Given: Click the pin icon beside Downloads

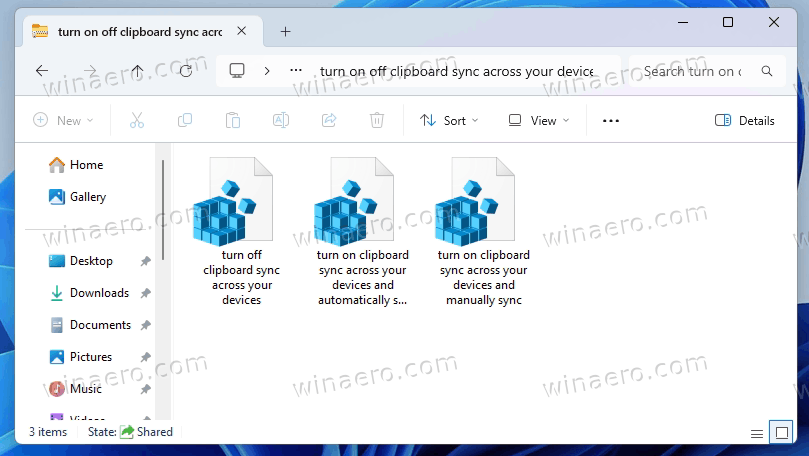Looking at the screenshot, I should click(146, 294).
